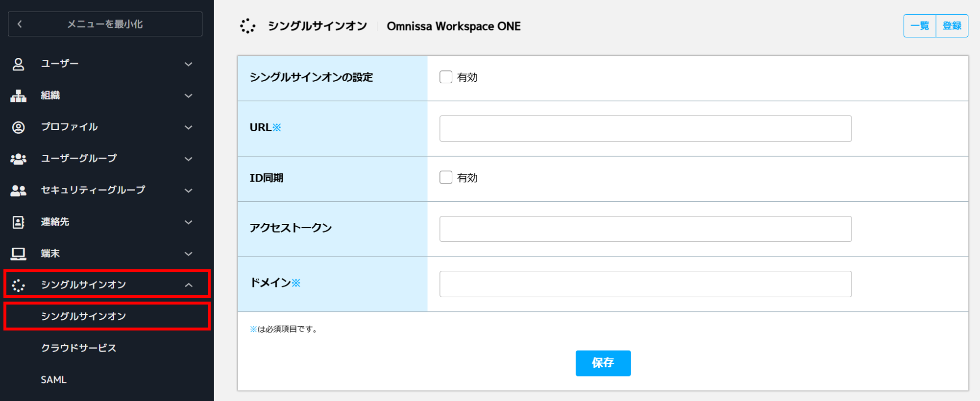Screen dimensions: 980x401
Task: Click the ※は必須項目です note text
Action: [x=285, y=329]
